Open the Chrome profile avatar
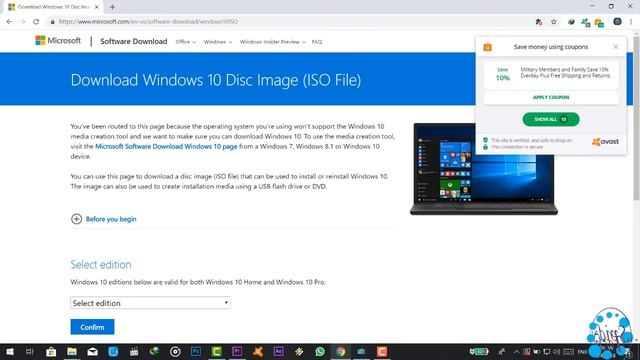 click(617, 22)
